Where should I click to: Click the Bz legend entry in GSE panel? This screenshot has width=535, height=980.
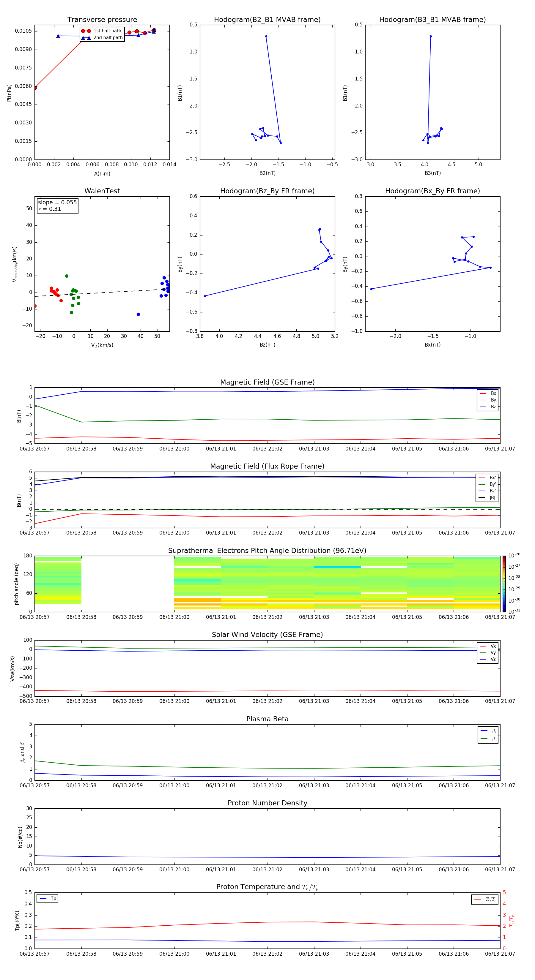[x=488, y=407]
